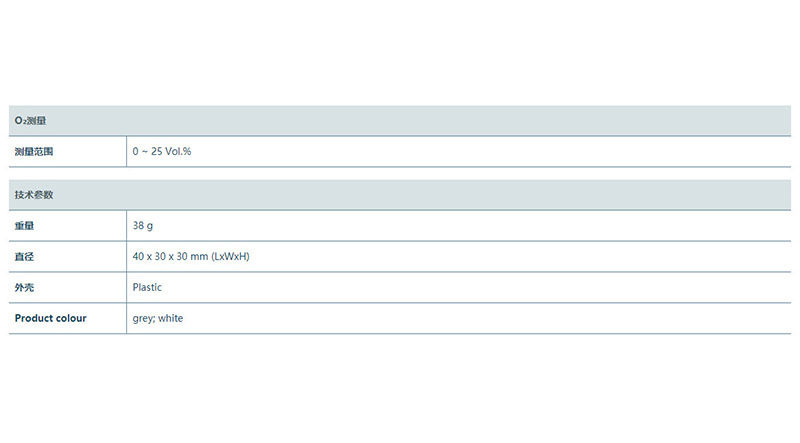
Task: Click the lower limit "0" in measuring range
Action: (x=135, y=151)
